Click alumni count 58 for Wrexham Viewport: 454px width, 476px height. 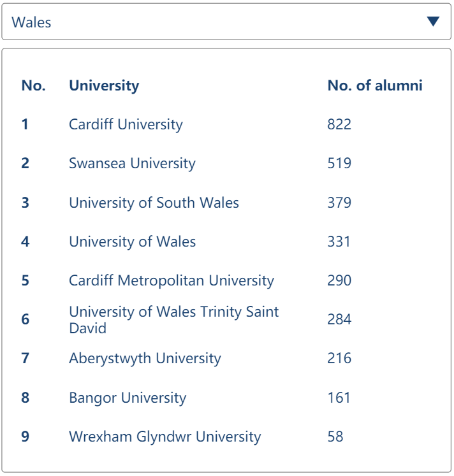click(x=335, y=436)
